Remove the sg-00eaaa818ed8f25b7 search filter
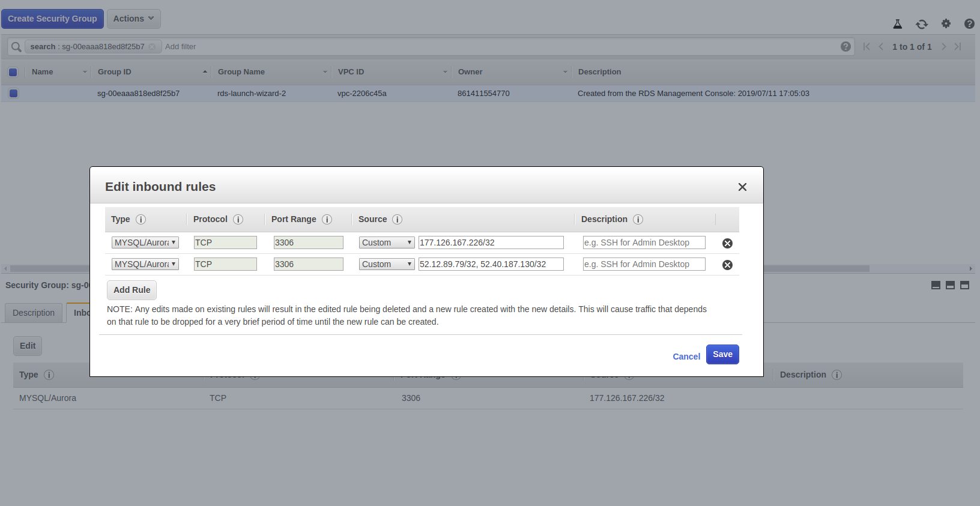This screenshot has height=506, width=980. pos(152,47)
